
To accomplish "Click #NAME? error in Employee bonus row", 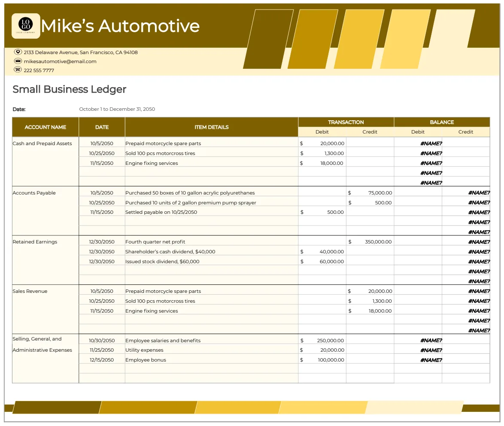I will click(431, 360).
